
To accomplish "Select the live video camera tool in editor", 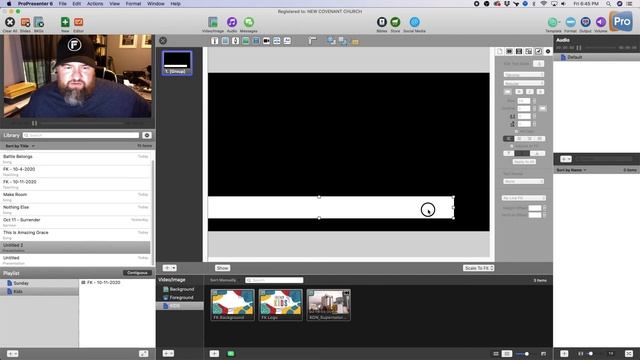I will click(x=267, y=41).
